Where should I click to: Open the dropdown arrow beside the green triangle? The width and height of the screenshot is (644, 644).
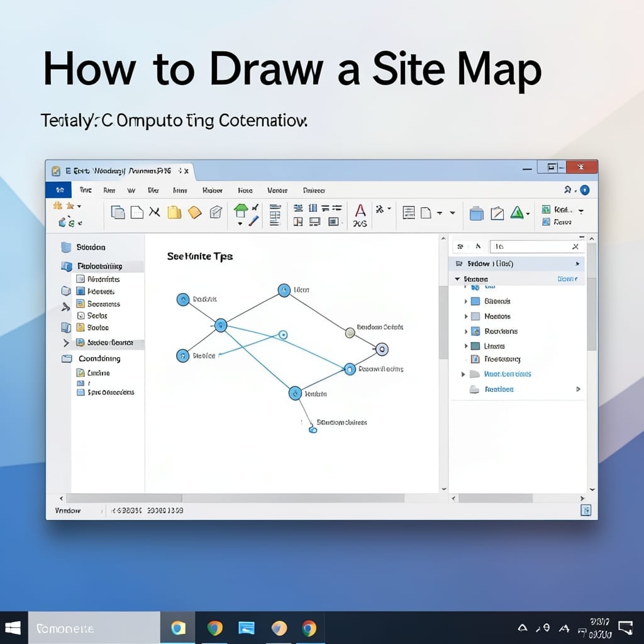(x=528, y=214)
